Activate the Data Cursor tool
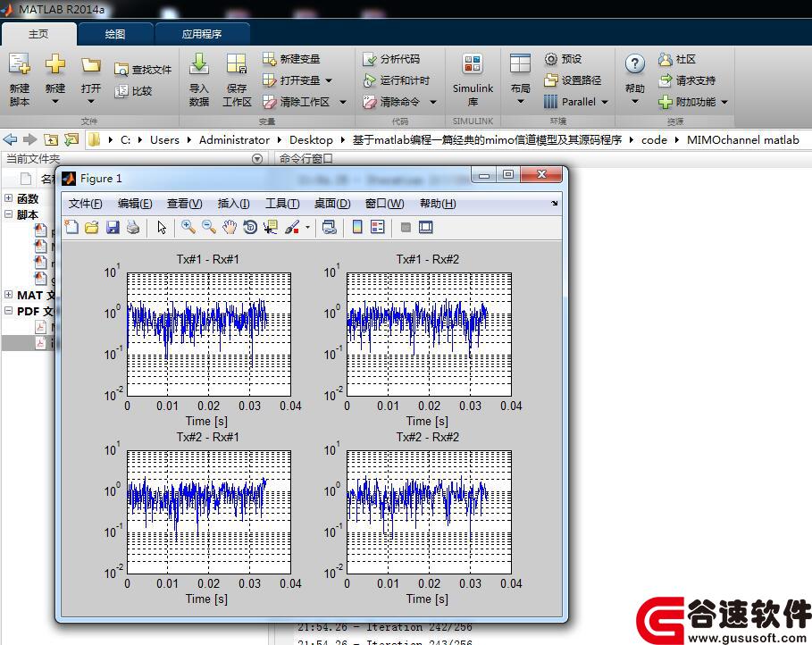This screenshot has height=645, width=812. point(271,227)
